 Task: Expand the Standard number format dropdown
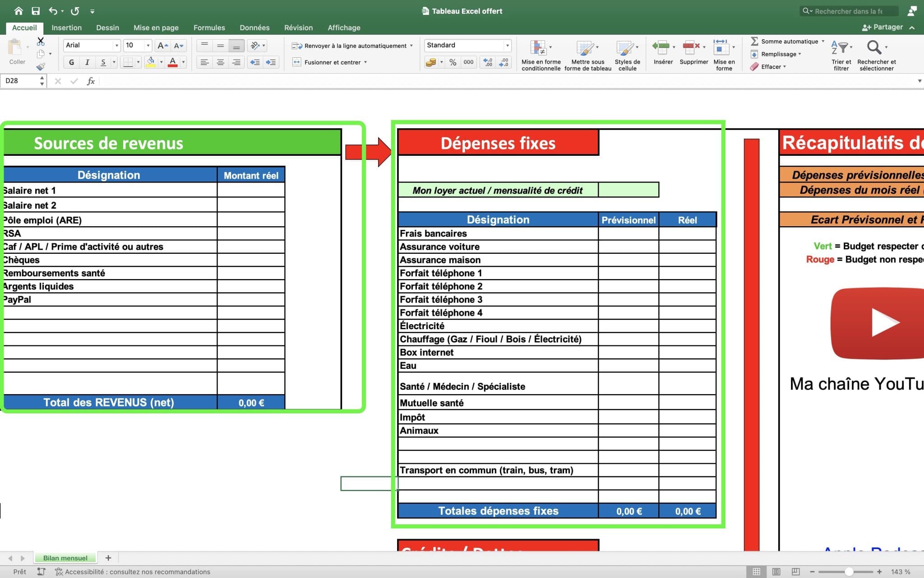point(507,46)
